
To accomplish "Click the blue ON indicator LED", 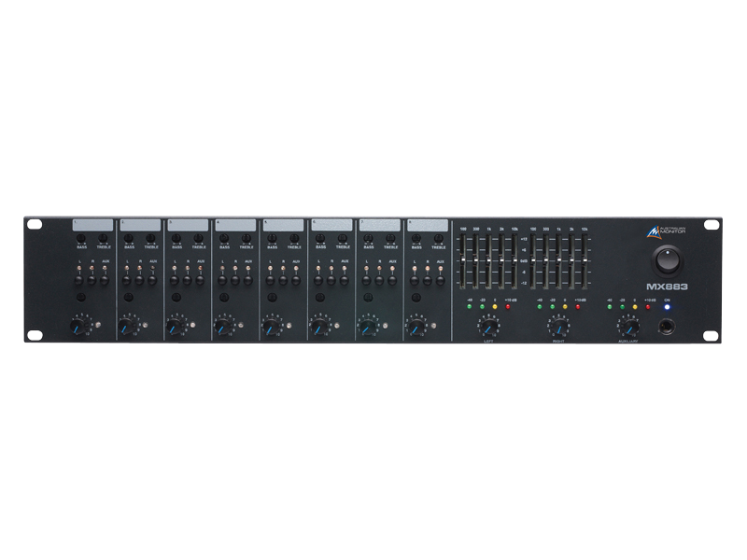I will tap(667, 306).
